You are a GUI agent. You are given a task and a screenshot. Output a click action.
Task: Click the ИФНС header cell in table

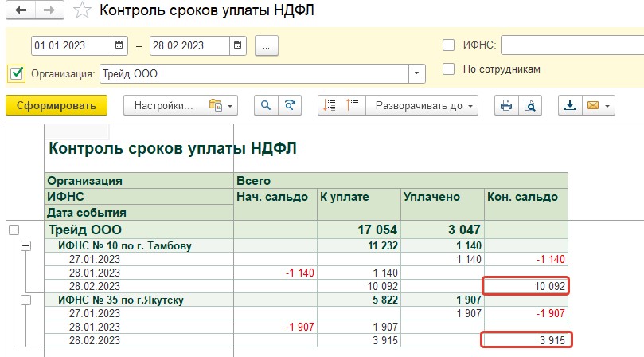coord(139,197)
